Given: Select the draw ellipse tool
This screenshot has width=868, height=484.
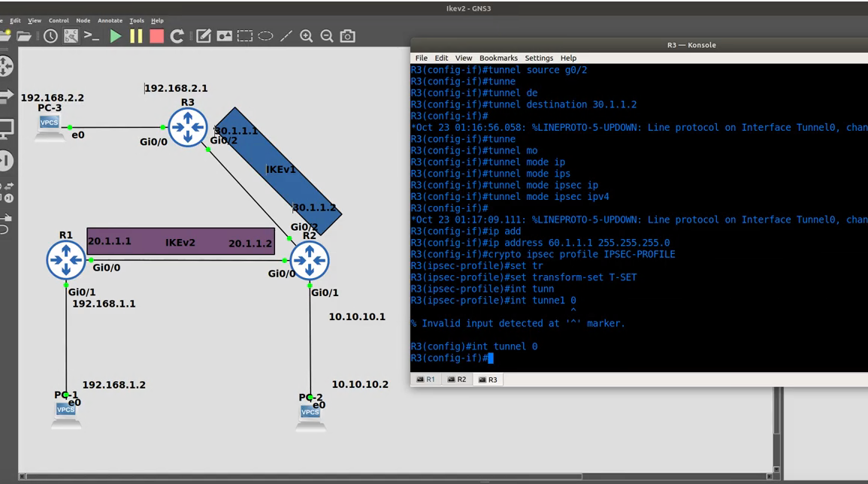Looking at the screenshot, I should [x=265, y=36].
